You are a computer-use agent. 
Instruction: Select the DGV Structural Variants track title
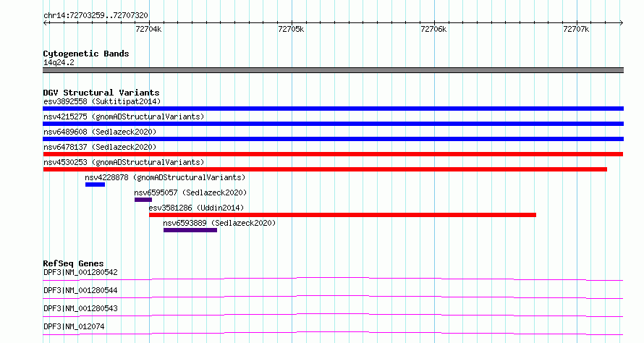click(x=101, y=93)
